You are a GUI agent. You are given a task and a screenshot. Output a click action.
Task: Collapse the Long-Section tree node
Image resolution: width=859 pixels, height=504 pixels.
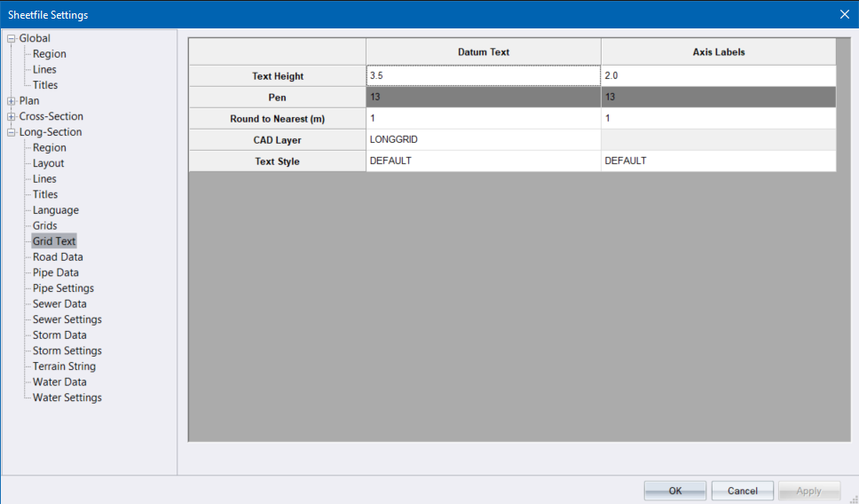12,133
